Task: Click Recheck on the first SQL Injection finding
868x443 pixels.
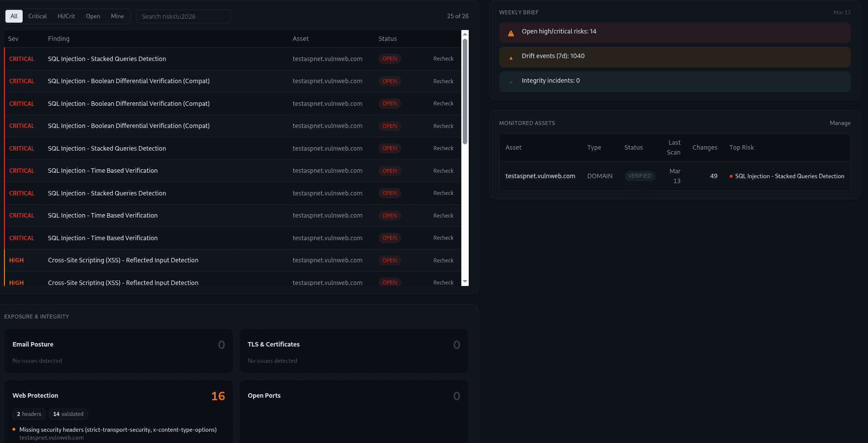Action: (443, 59)
